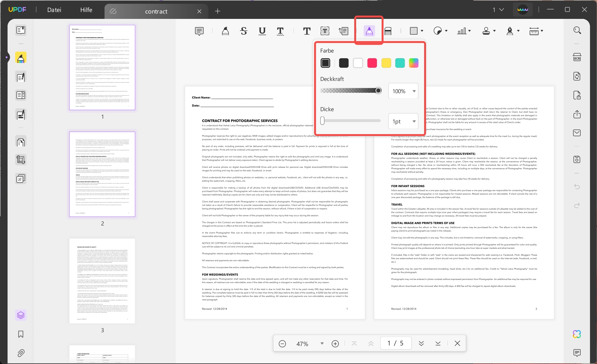Open the window count dropdown
Viewport: 597px width, 364px height.
pyautogui.click(x=498, y=10)
